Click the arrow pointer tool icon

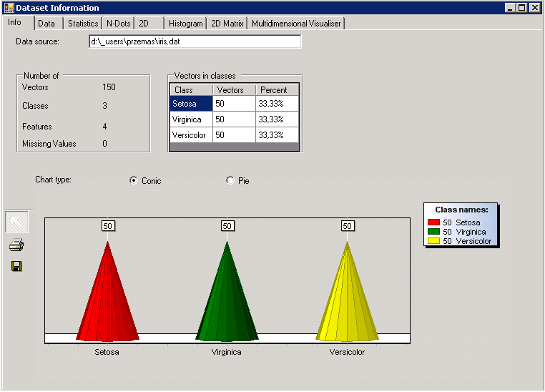pos(16,222)
